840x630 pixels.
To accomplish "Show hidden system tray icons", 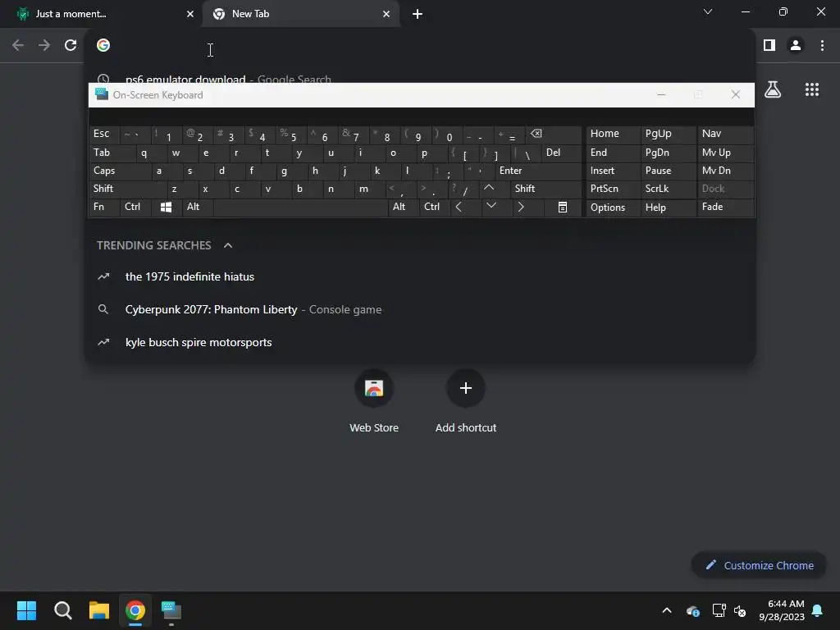I will [667, 610].
